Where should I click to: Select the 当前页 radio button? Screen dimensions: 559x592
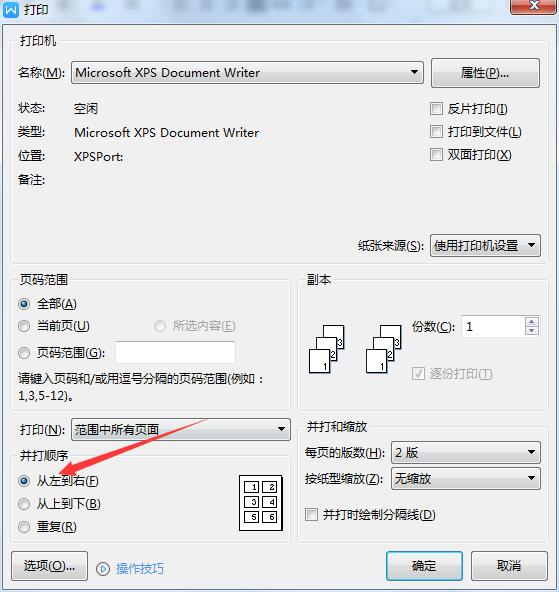24,326
